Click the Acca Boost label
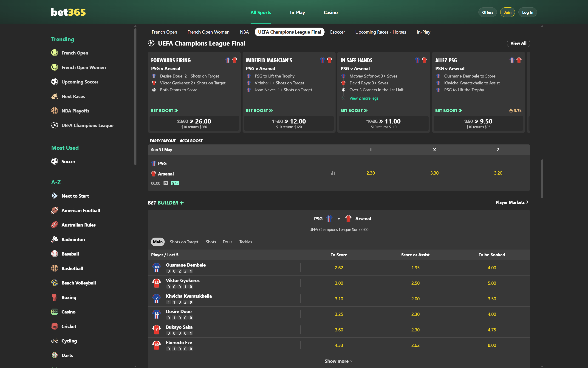The width and height of the screenshot is (588, 368). [x=191, y=141]
